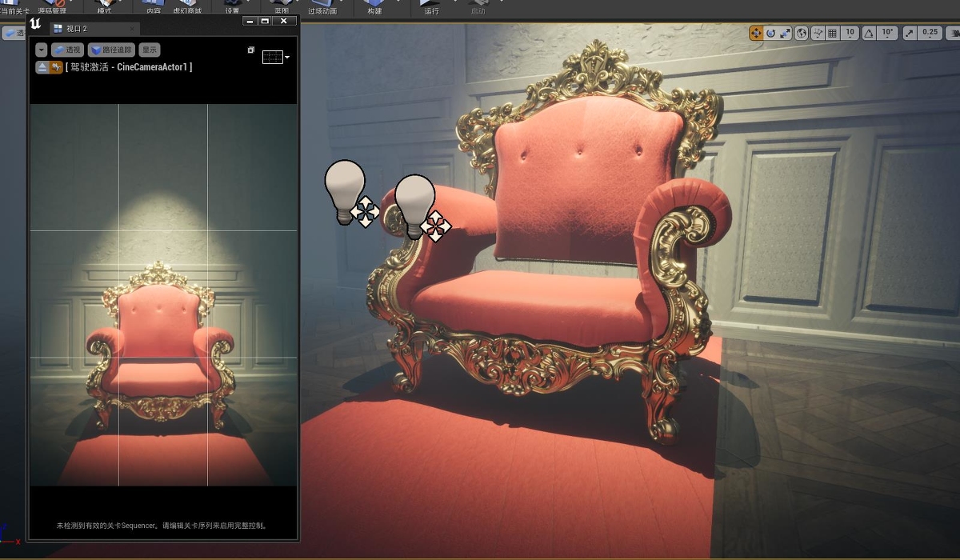
Task: Toggle scale snapping arrow icon
Action: [910, 33]
